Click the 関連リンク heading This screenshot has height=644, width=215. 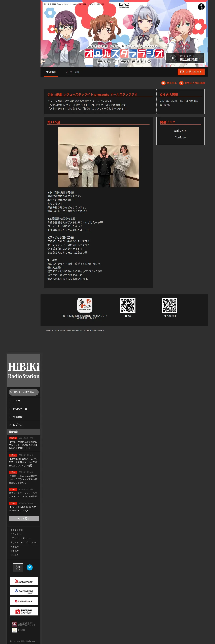[167, 122]
